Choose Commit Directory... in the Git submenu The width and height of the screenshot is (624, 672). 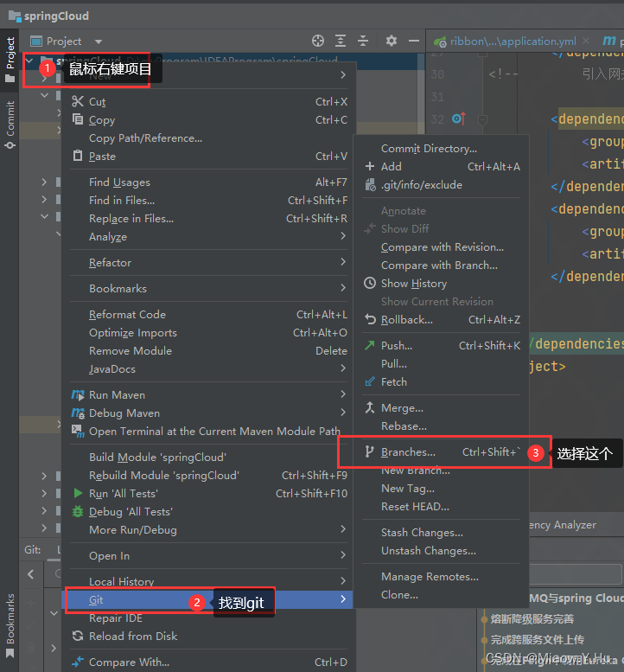click(429, 149)
